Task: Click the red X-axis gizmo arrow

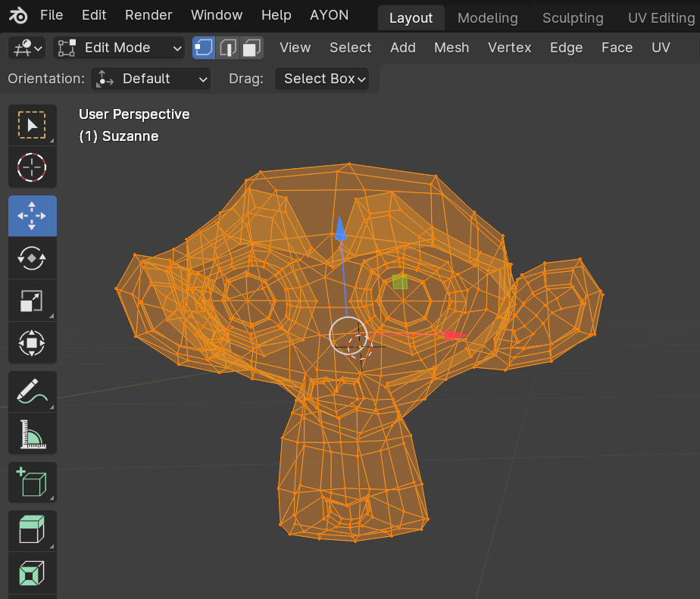Action: point(455,335)
